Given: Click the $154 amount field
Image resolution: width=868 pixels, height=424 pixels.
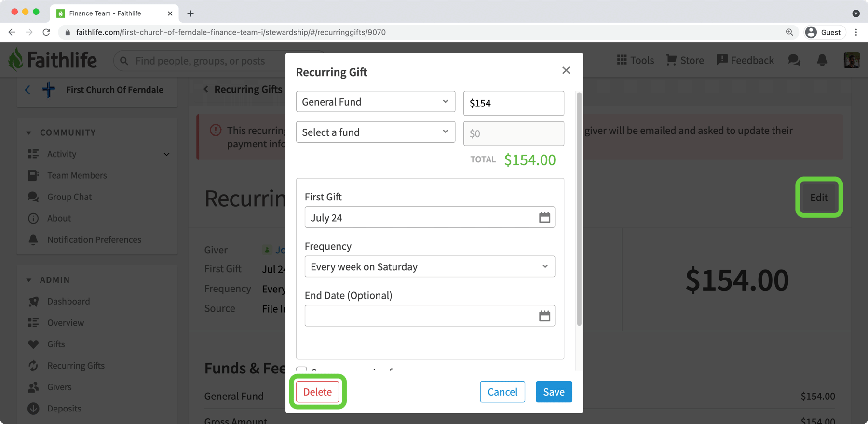Looking at the screenshot, I should click(514, 103).
